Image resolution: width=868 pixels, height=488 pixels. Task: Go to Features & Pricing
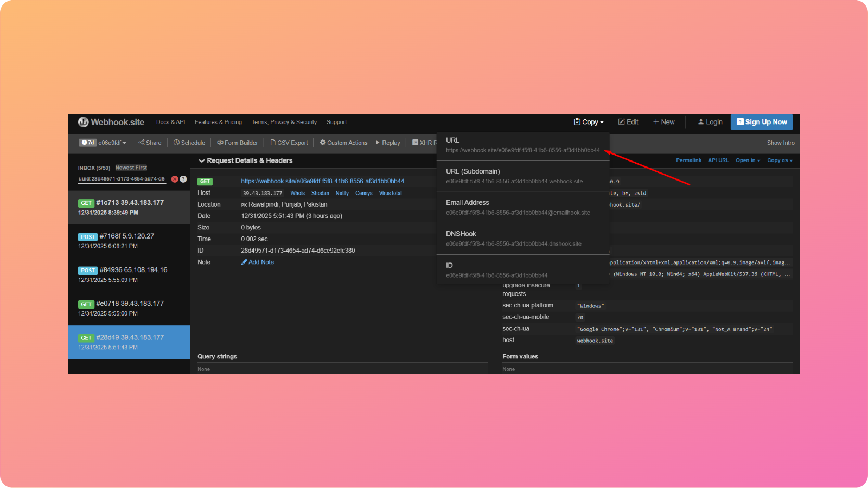click(x=218, y=122)
